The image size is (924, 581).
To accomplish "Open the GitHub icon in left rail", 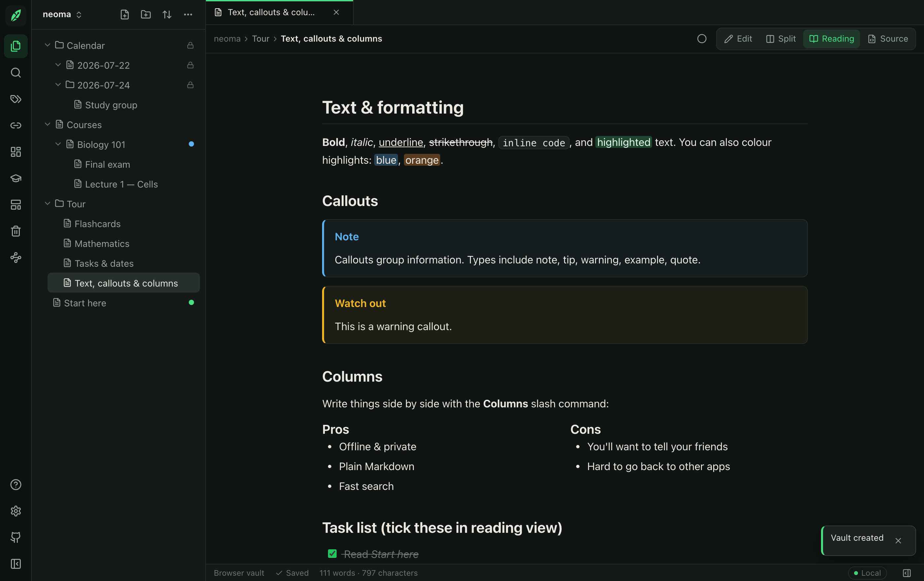I will click(x=16, y=537).
